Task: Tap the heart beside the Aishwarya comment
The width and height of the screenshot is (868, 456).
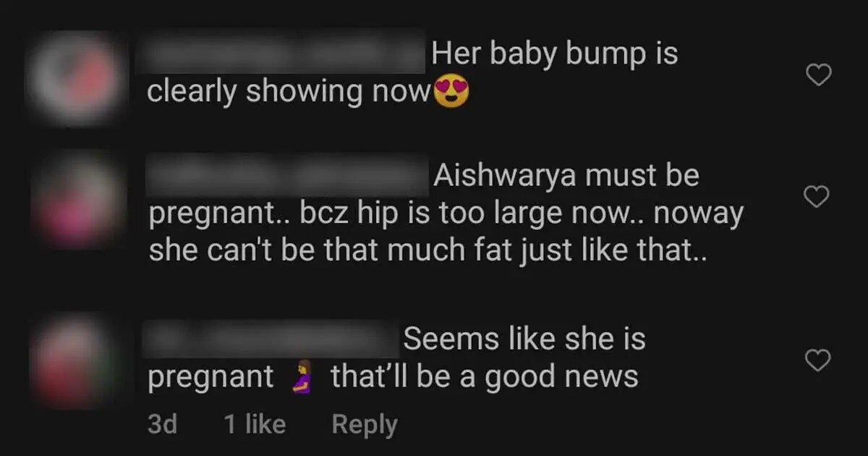Action: [x=818, y=196]
